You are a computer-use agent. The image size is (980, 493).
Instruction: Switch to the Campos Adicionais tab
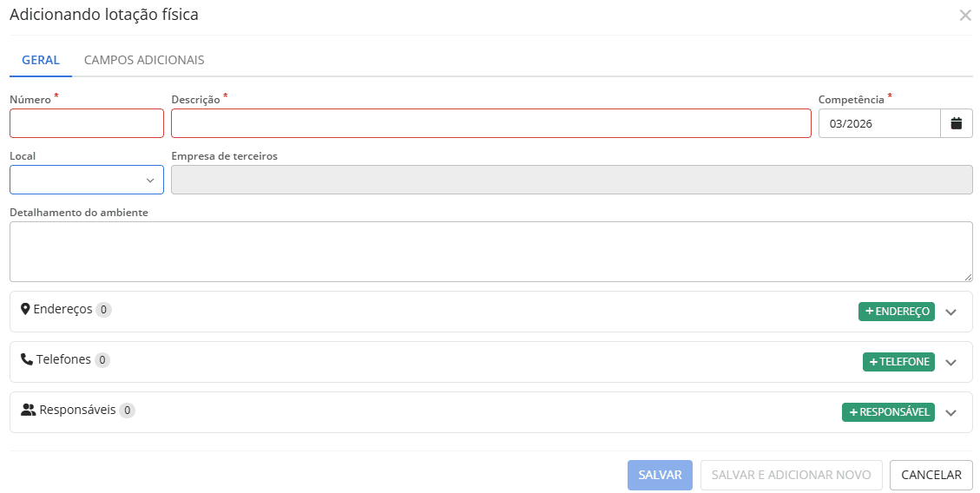144,60
